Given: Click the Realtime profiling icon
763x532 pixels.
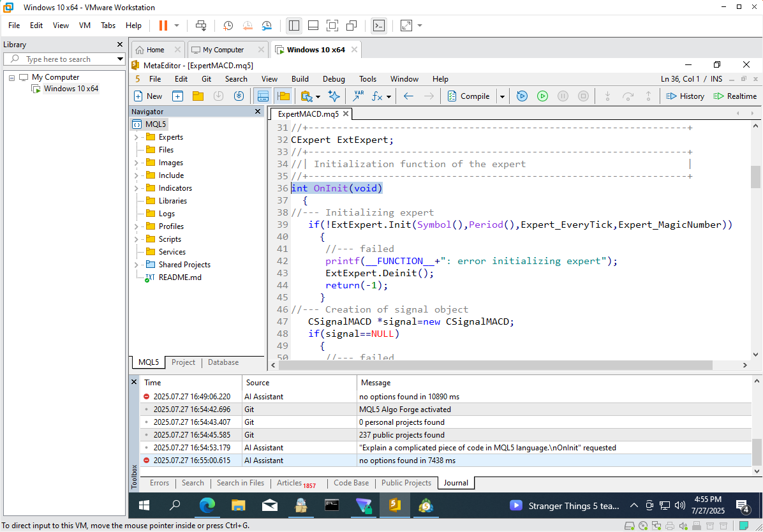Looking at the screenshot, I should coord(734,96).
